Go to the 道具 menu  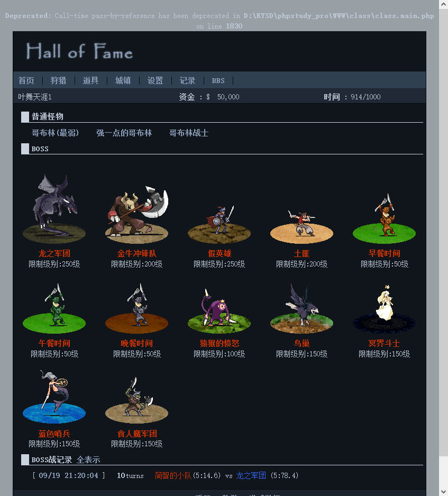90,80
